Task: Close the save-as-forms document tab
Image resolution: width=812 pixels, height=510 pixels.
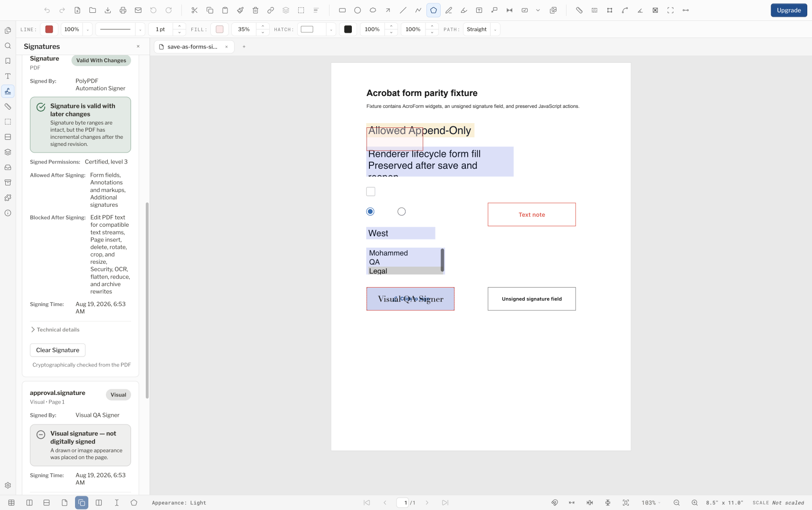Action: tap(227, 47)
